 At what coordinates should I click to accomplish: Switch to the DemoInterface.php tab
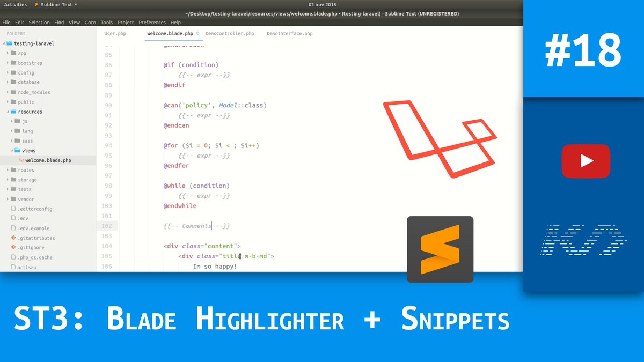click(x=290, y=34)
